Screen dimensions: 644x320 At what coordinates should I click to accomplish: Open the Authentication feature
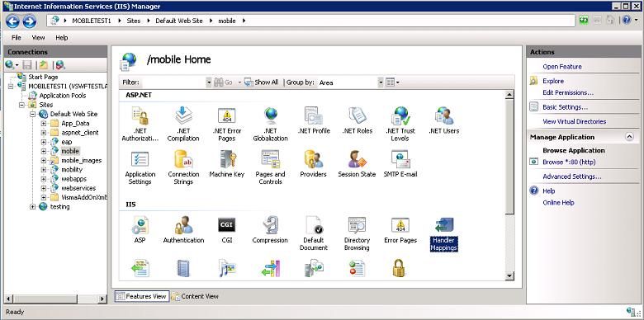coord(183,230)
